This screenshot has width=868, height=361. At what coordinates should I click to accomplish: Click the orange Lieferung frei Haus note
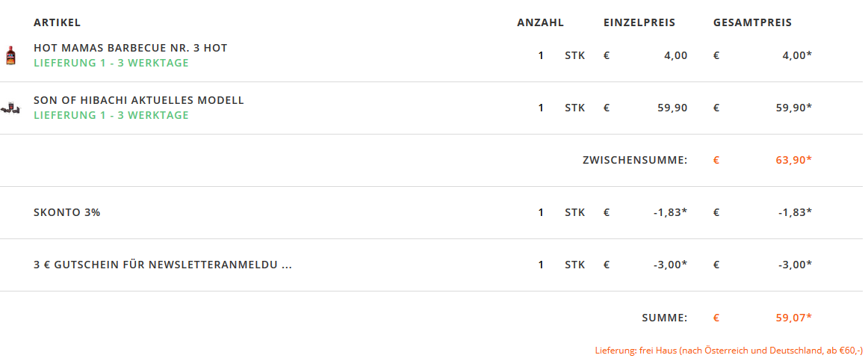pyautogui.click(x=728, y=351)
